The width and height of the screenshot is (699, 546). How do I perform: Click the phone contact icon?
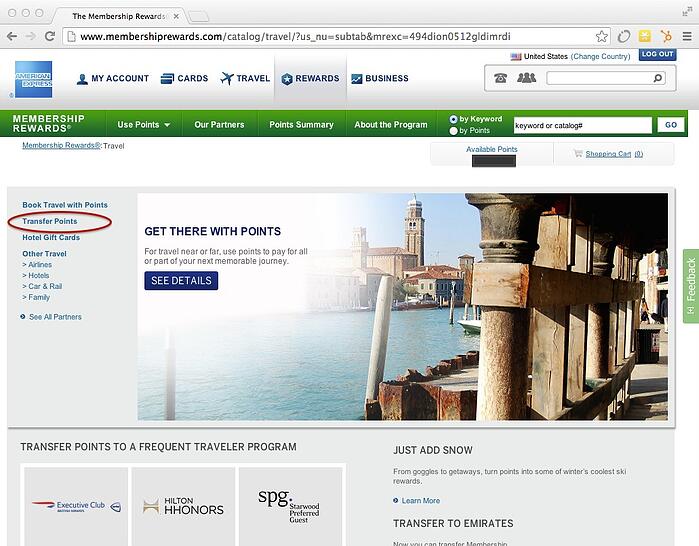pyautogui.click(x=501, y=78)
